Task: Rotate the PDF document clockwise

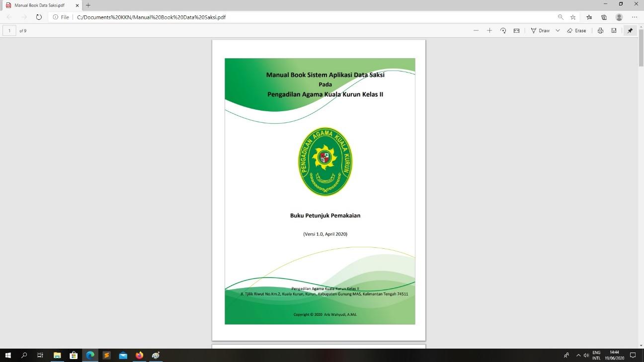Action: point(503,30)
